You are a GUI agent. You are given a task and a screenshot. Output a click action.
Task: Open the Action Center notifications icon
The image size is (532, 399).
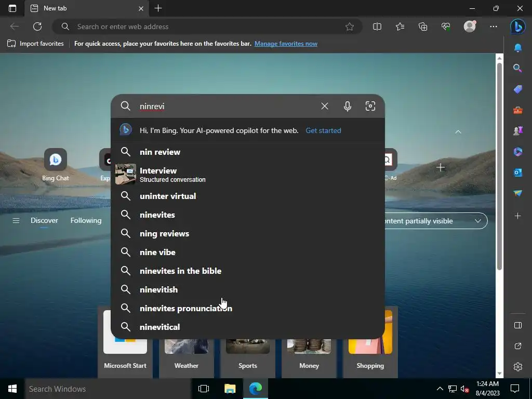(515, 389)
